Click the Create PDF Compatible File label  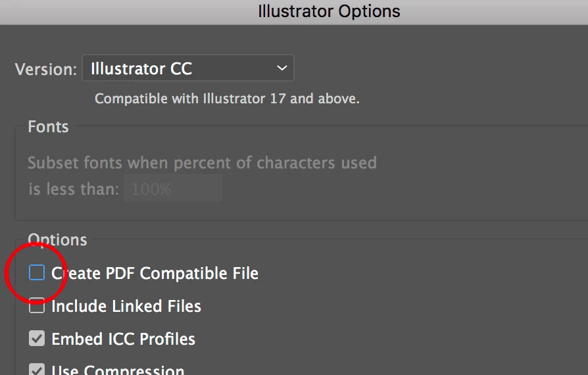(155, 273)
